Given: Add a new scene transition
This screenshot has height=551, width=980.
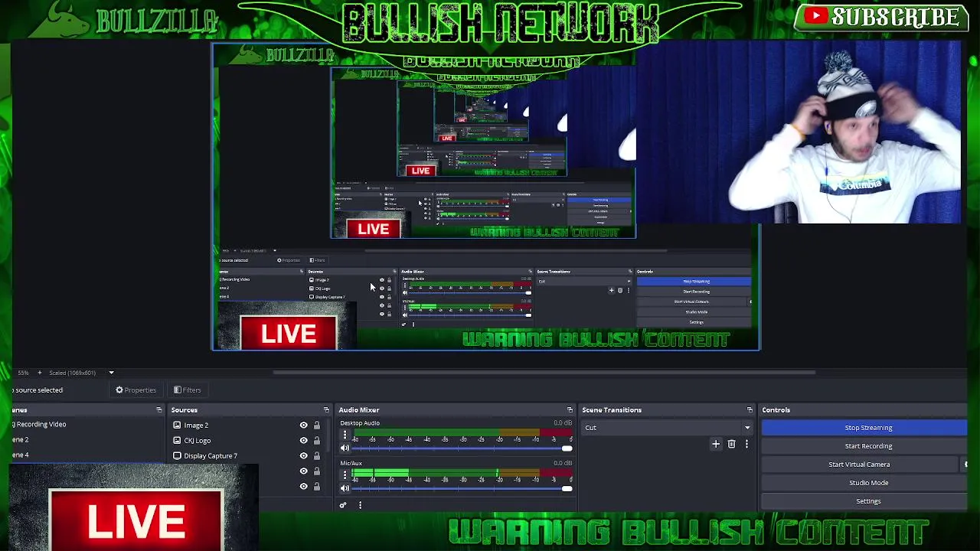Looking at the screenshot, I should [716, 444].
